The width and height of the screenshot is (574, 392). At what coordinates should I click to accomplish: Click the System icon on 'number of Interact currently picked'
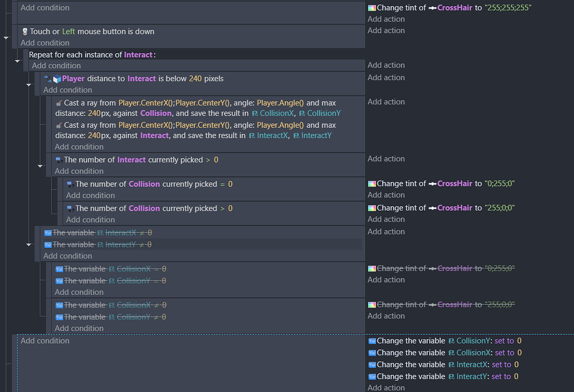[59, 160]
